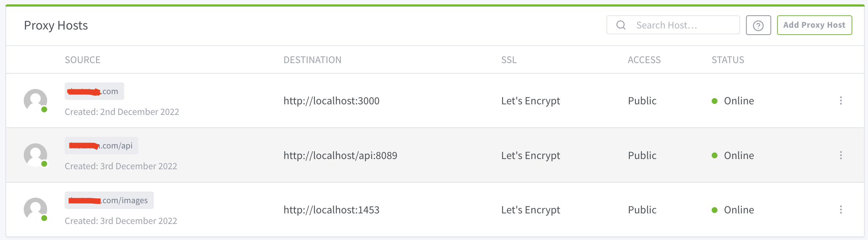Open the three-dot menu on the /api row
The image size is (868, 240).
click(841, 155)
